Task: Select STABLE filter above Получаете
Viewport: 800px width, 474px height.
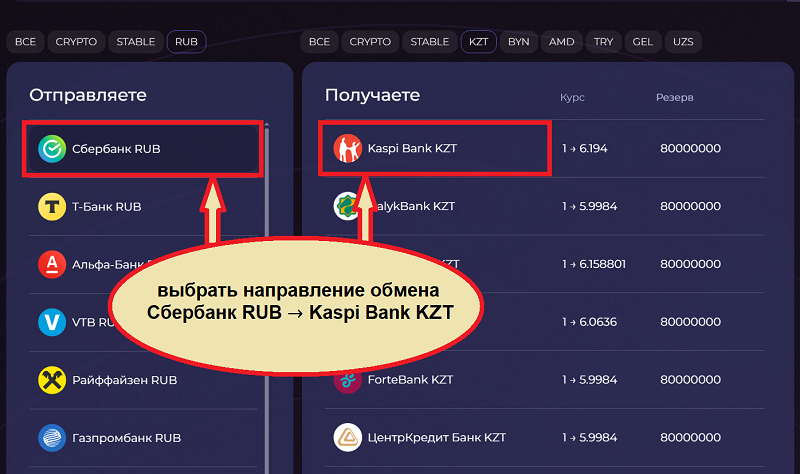Action: click(430, 42)
